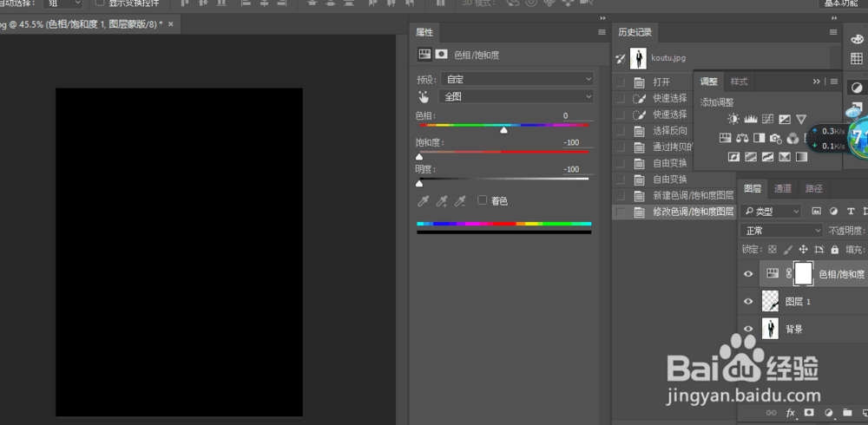Filter layers by pixel layers
868x425 pixels.
coord(816,211)
